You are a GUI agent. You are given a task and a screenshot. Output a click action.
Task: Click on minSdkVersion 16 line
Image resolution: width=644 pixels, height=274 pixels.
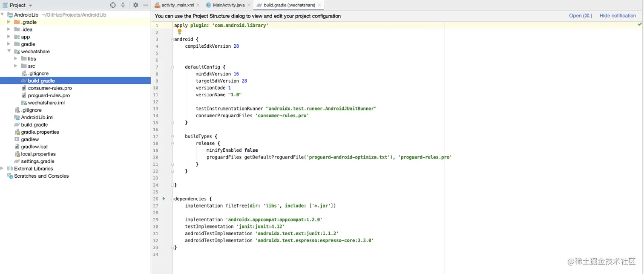[x=217, y=74]
